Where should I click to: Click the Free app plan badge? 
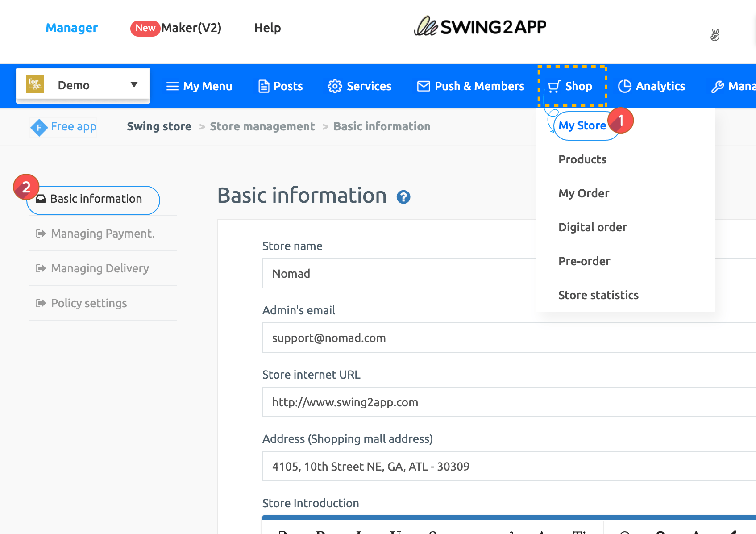point(64,127)
